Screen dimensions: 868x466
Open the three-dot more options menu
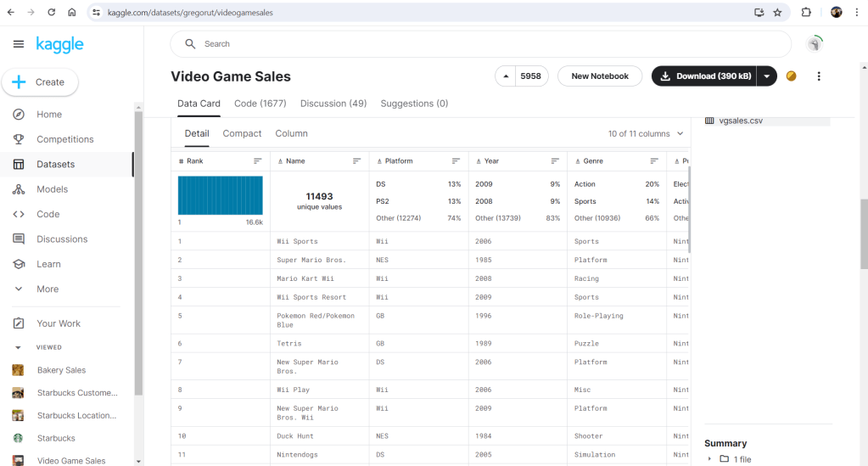[x=819, y=76]
